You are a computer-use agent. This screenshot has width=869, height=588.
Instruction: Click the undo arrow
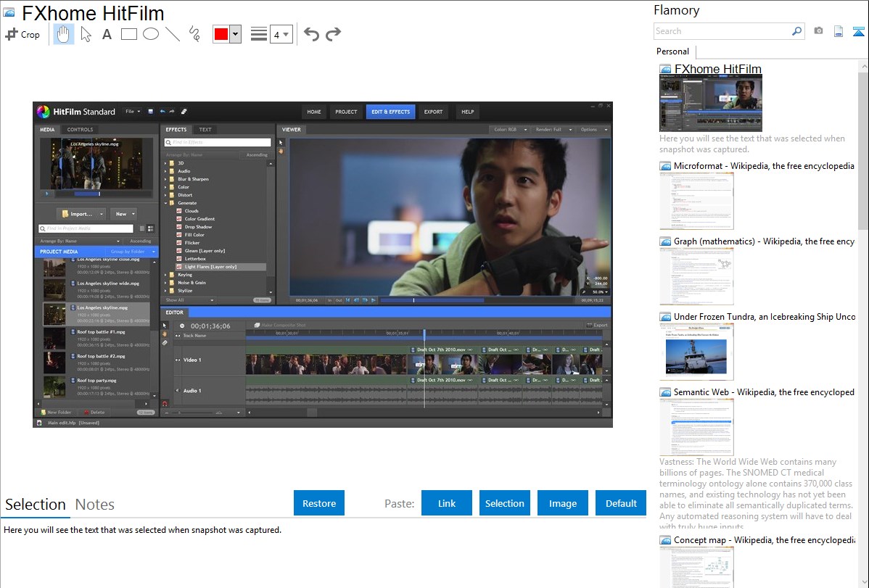pyautogui.click(x=311, y=34)
